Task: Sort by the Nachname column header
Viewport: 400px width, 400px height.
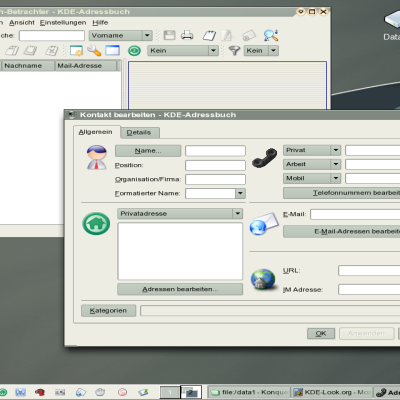Action: point(28,66)
